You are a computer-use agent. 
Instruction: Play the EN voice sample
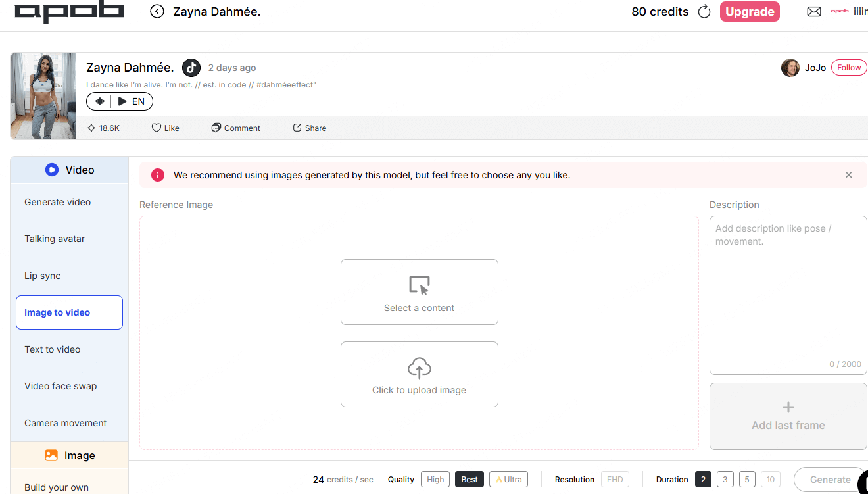pos(132,101)
